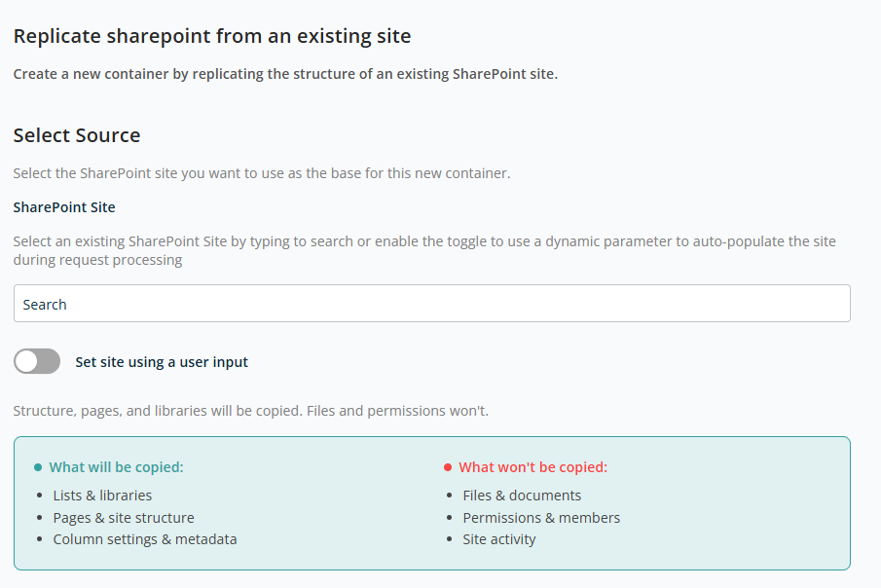Select the Files & documents item
Screen dimensions: 881x588
(522, 496)
